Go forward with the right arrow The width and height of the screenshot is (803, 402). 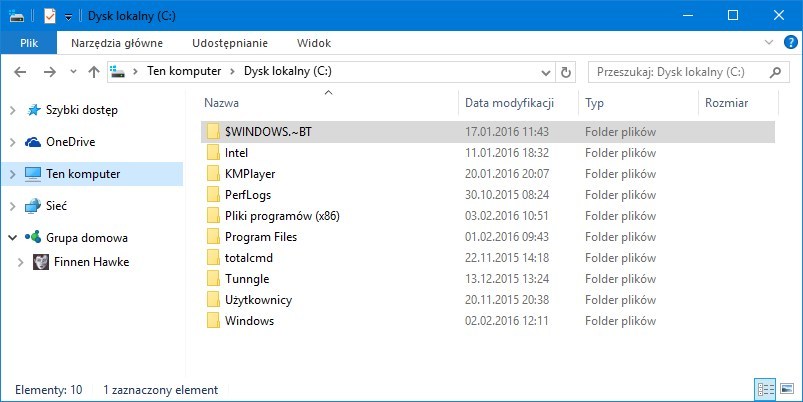50,72
